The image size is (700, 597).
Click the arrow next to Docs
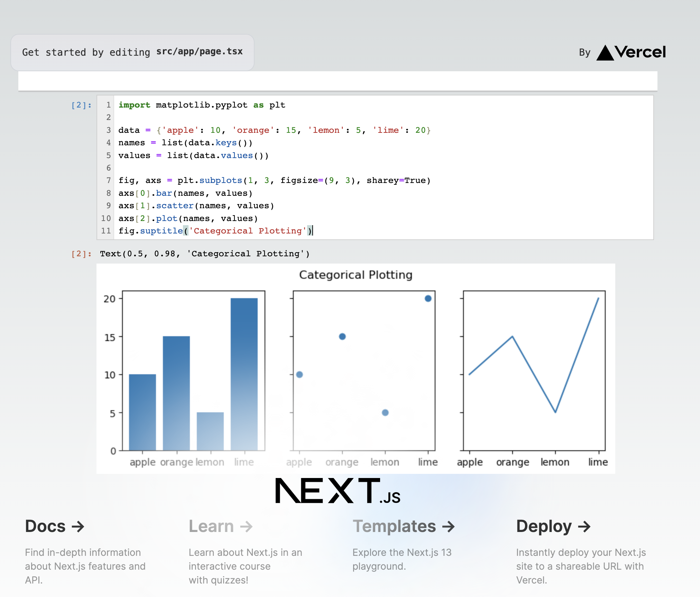(78, 526)
